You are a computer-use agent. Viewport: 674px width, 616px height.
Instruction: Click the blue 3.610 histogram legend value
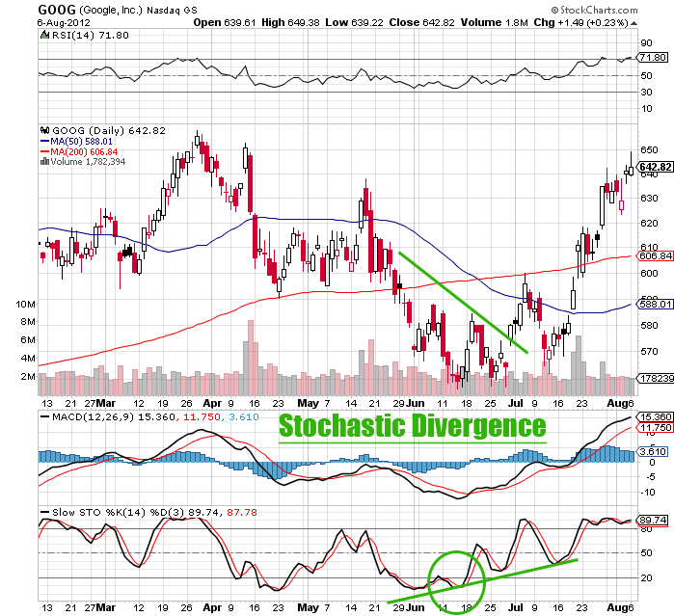coord(244,417)
